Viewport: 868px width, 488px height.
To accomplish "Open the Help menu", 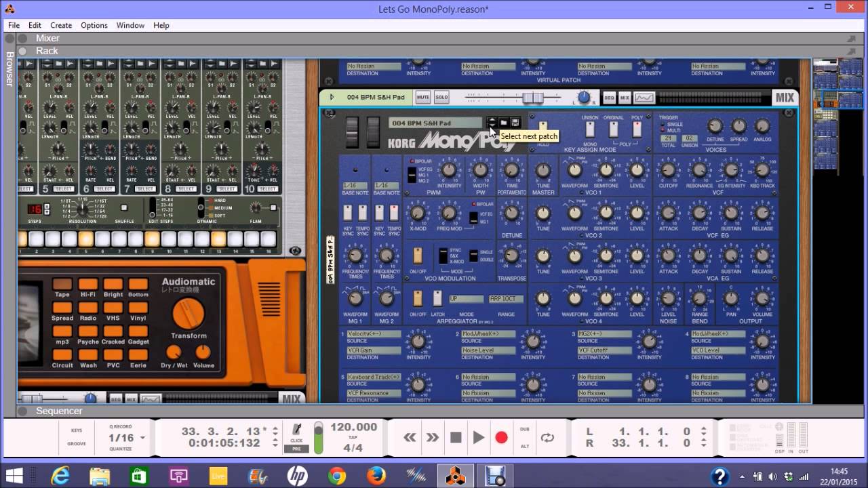I will [161, 25].
